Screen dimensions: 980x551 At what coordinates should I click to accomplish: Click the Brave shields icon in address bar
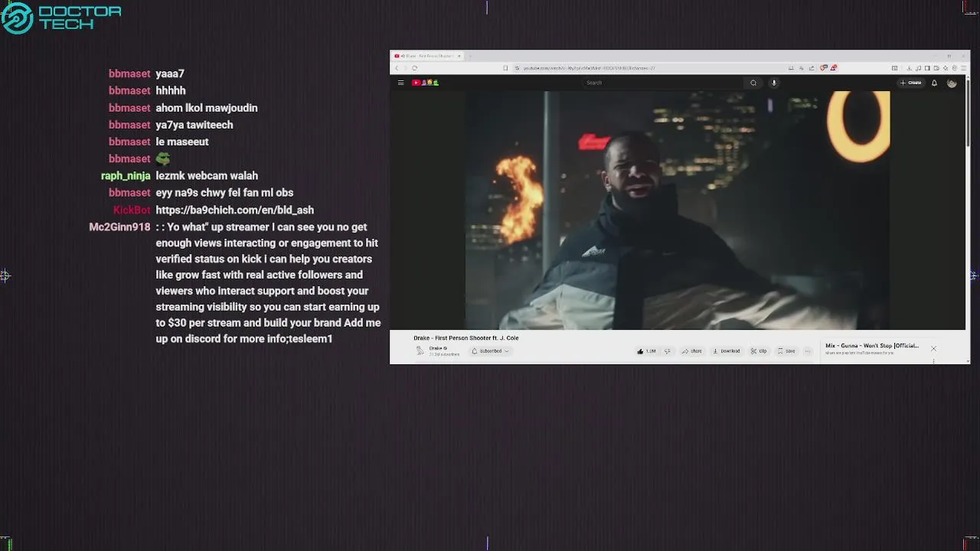click(824, 68)
